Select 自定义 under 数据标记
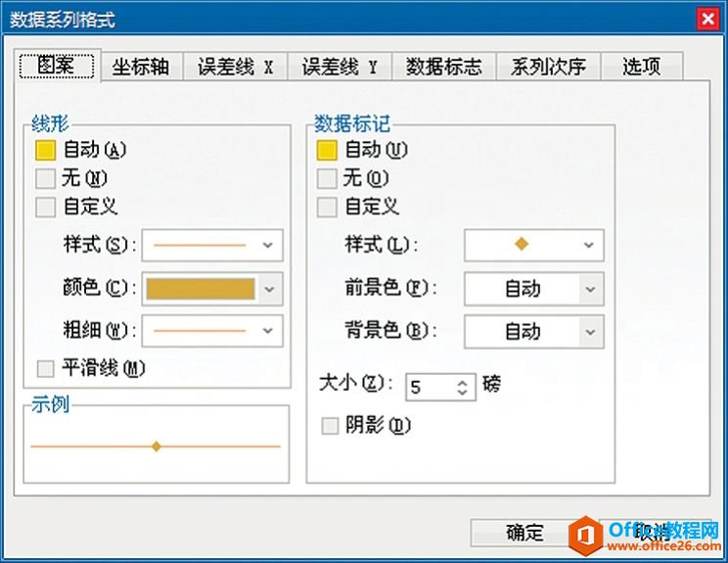 tap(327, 208)
